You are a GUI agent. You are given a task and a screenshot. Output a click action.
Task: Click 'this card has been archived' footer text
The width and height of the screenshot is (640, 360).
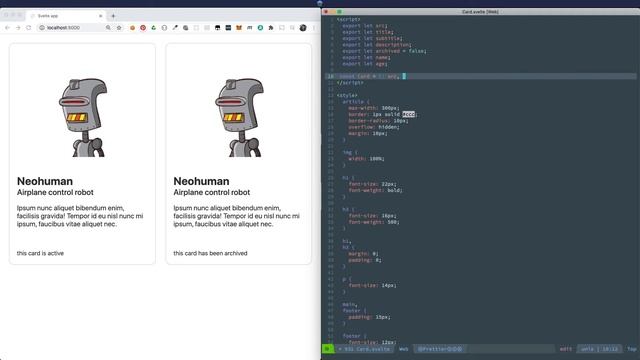tap(210, 253)
